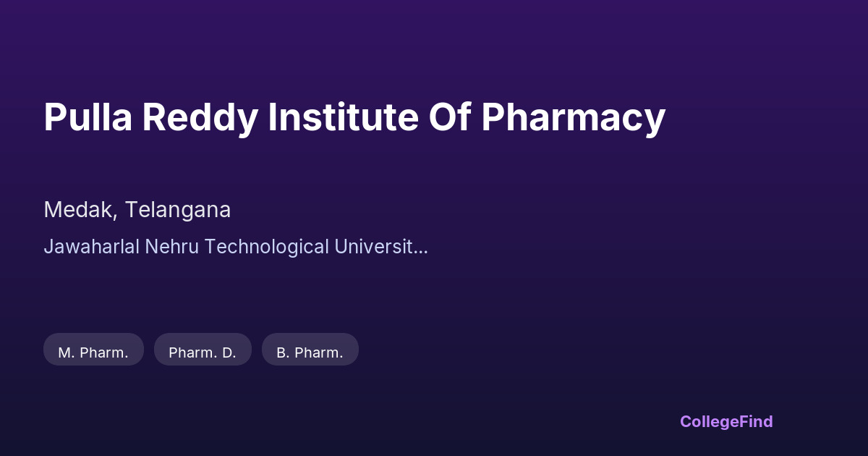
Task: Click the word "Pharmacy" in the heading
Action: [x=573, y=117]
